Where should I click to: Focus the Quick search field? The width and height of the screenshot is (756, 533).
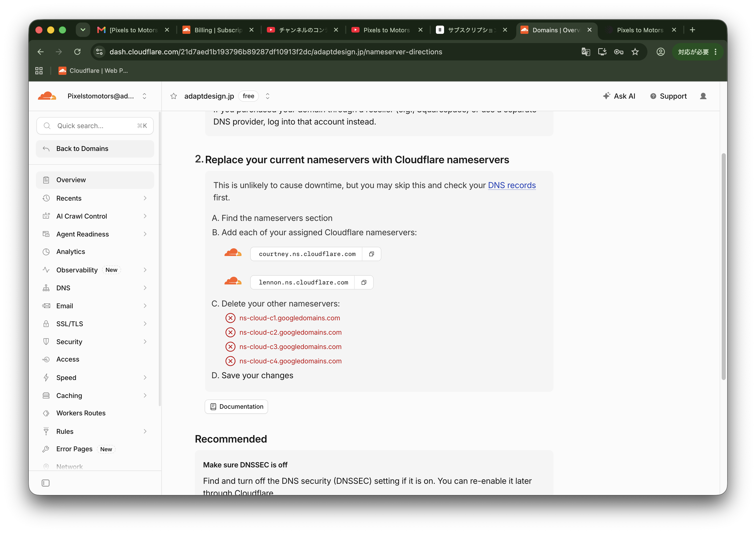tap(95, 126)
